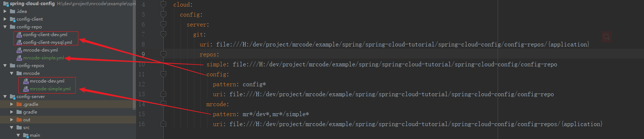Viewport: 644px width, 139px height.
Task: Open config-client-dev.yml file icon
Action: point(19,35)
